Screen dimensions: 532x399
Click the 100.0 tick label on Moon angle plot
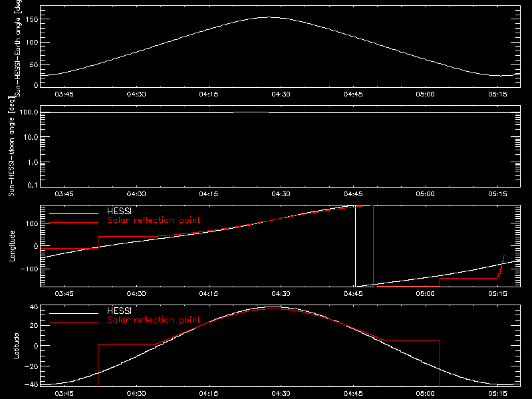coord(29,112)
